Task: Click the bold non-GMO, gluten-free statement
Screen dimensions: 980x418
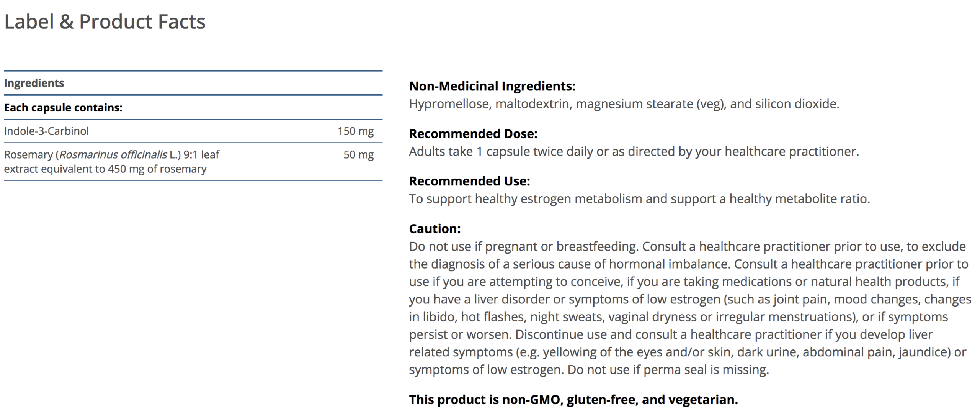Action: click(573, 400)
